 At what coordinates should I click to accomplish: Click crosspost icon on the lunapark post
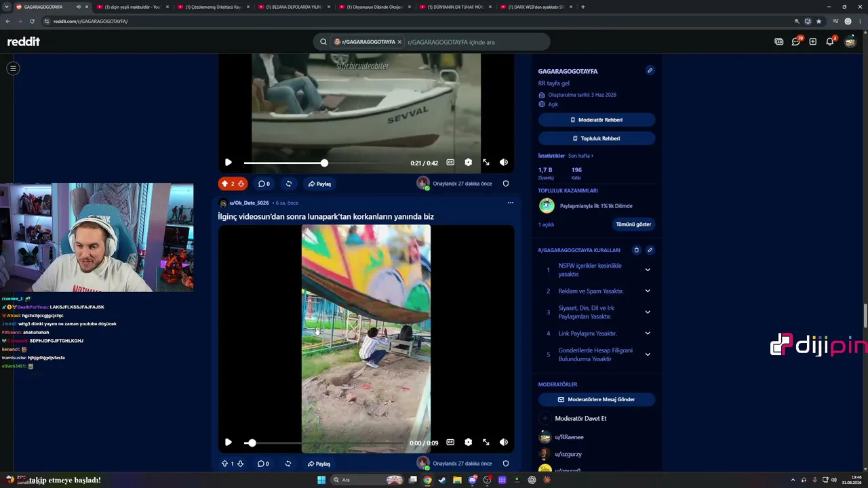click(288, 464)
